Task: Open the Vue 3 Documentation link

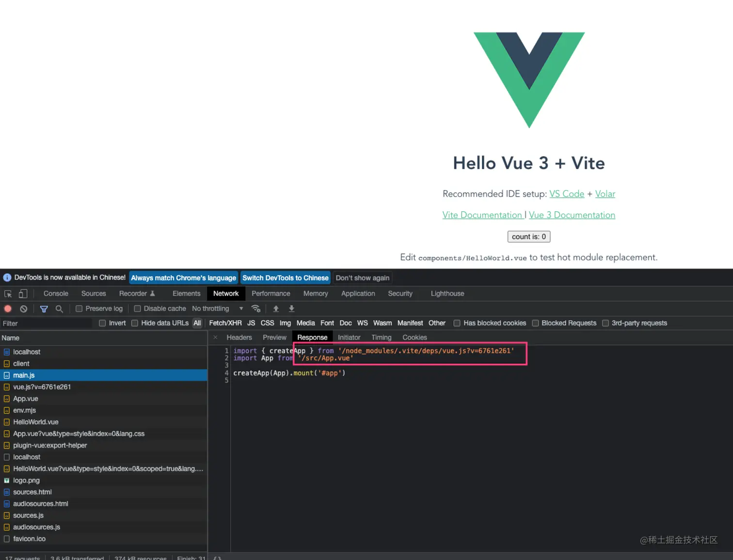Action: pos(572,215)
